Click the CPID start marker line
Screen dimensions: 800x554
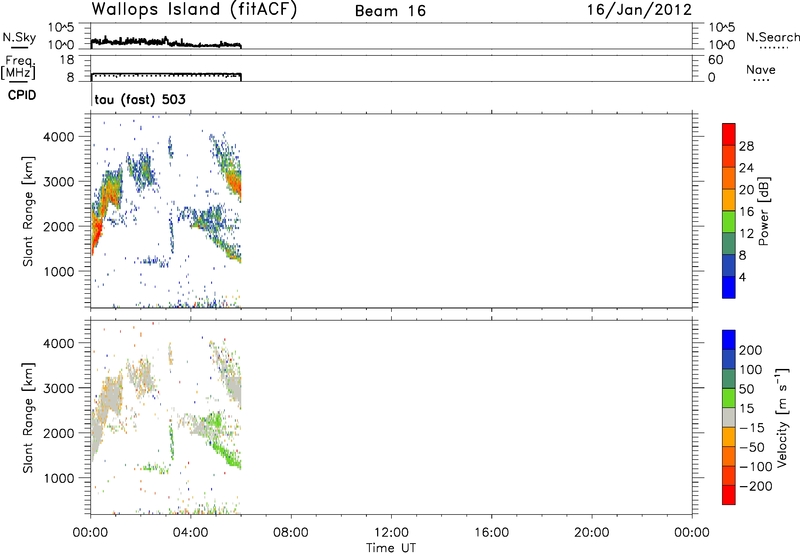(91, 95)
